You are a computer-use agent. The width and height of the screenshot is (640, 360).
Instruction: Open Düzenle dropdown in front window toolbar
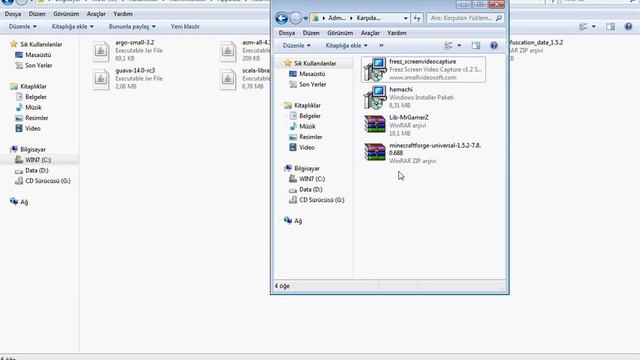tap(297, 46)
